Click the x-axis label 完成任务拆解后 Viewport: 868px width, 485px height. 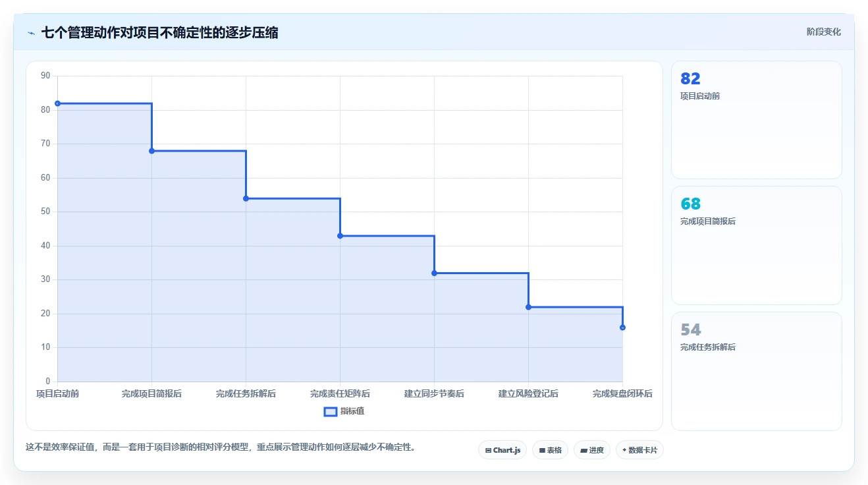(x=246, y=393)
